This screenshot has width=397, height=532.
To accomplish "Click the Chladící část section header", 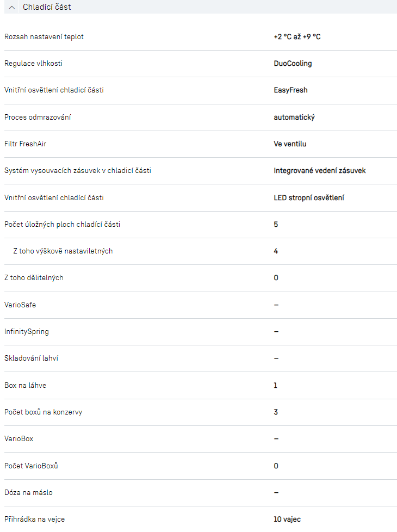I will pos(47,7).
